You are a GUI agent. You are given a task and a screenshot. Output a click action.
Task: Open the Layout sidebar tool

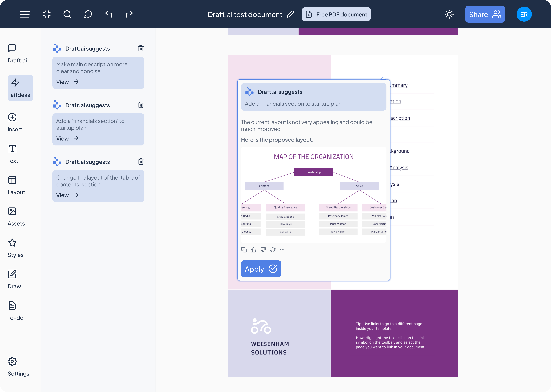click(16, 185)
